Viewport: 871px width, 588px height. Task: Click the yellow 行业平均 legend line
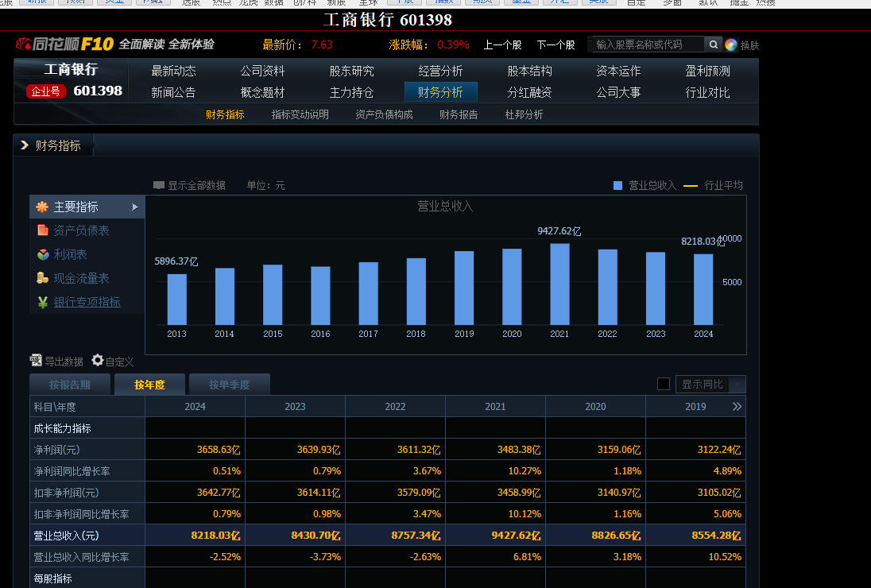pyautogui.click(x=691, y=186)
